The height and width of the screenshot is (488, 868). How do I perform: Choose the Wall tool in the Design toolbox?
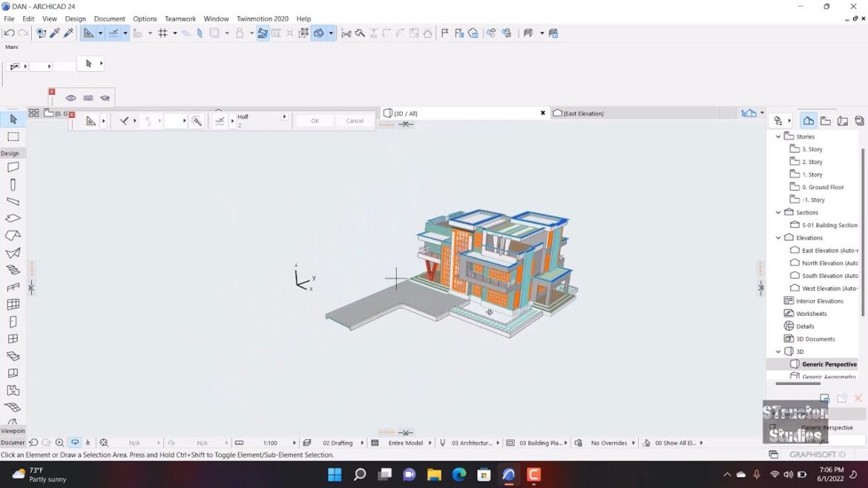pos(13,168)
